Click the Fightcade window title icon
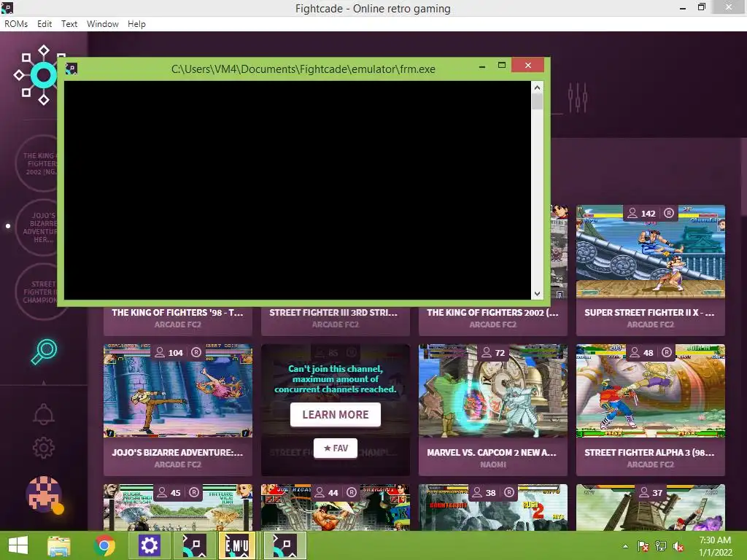The image size is (747, 560). [7, 7]
